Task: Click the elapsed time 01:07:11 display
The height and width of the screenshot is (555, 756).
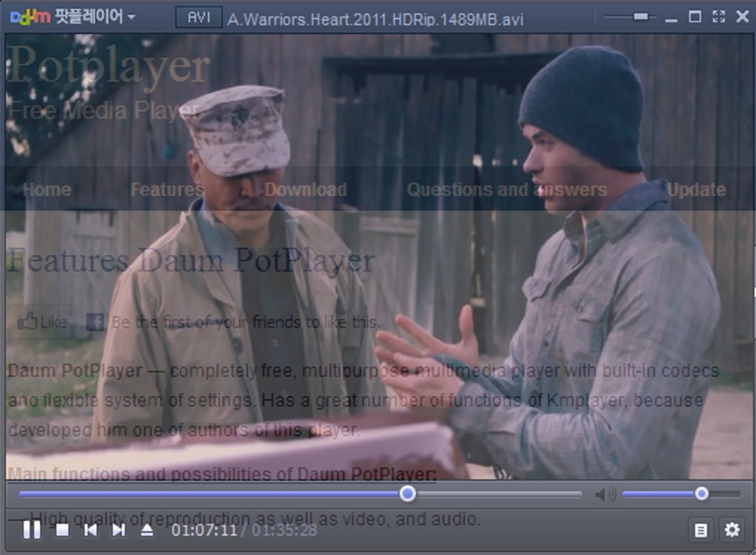Action: (x=205, y=531)
